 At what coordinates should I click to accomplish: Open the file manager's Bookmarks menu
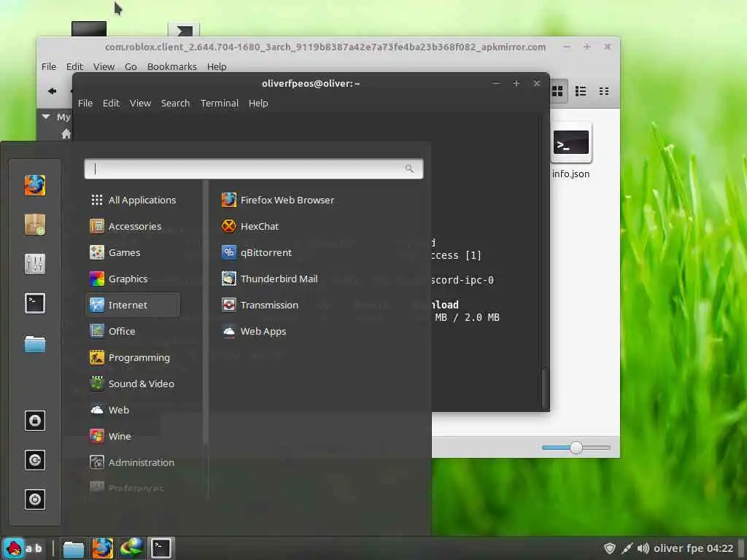[x=171, y=66]
